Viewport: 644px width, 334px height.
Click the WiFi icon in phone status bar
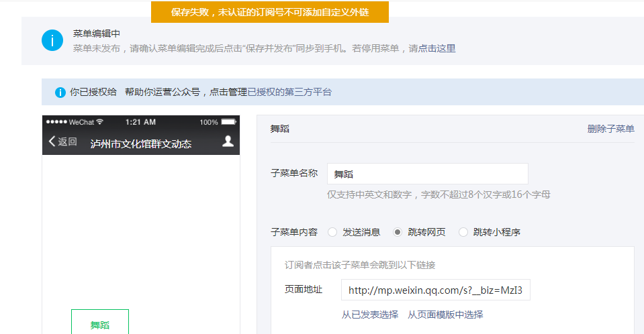[x=100, y=122]
